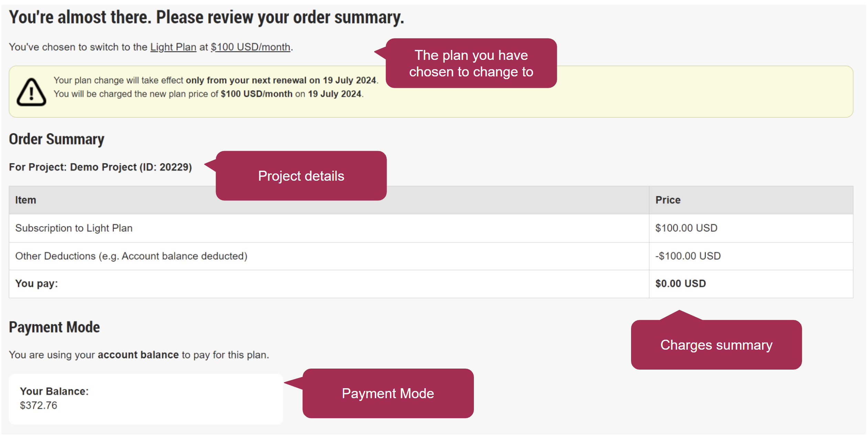Click the Payment Mode section heading
This screenshot has height=435, width=868.
[54, 327]
